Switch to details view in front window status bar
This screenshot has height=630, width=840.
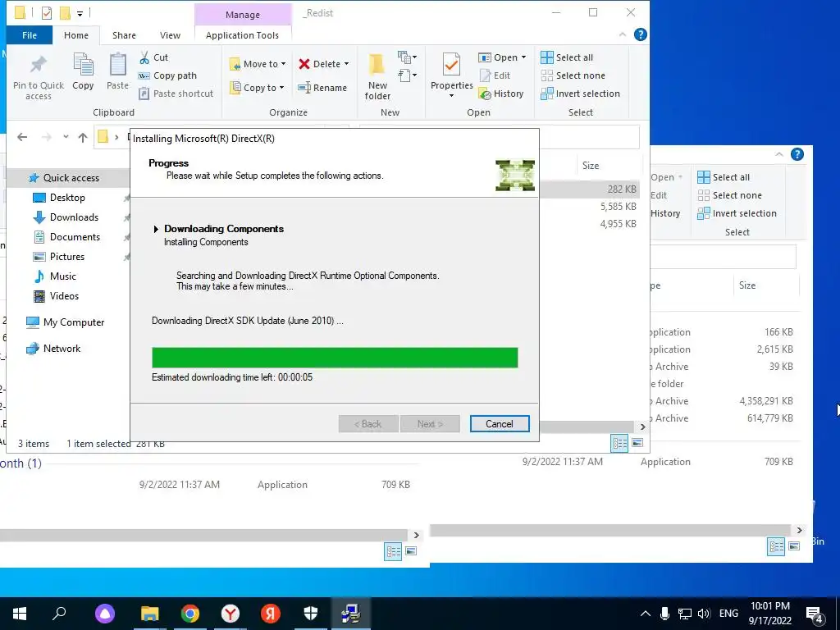coord(620,443)
